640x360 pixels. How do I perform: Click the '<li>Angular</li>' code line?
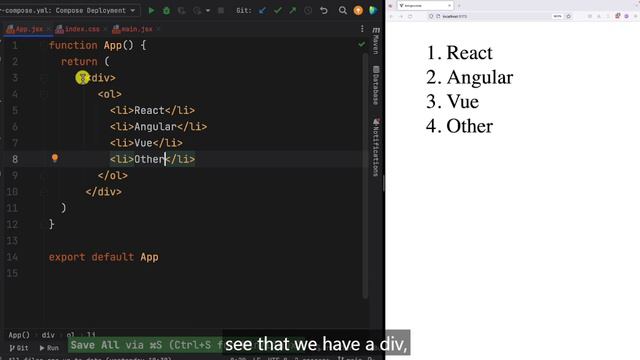(x=158, y=127)
